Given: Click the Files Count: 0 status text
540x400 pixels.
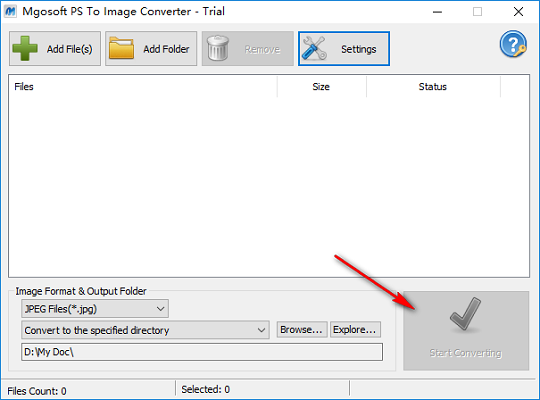Looking at the screenshot, I should [37, 391].
